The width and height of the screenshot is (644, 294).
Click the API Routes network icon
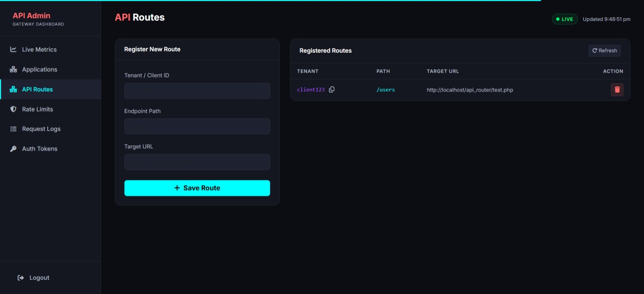[x=13, y=89]
